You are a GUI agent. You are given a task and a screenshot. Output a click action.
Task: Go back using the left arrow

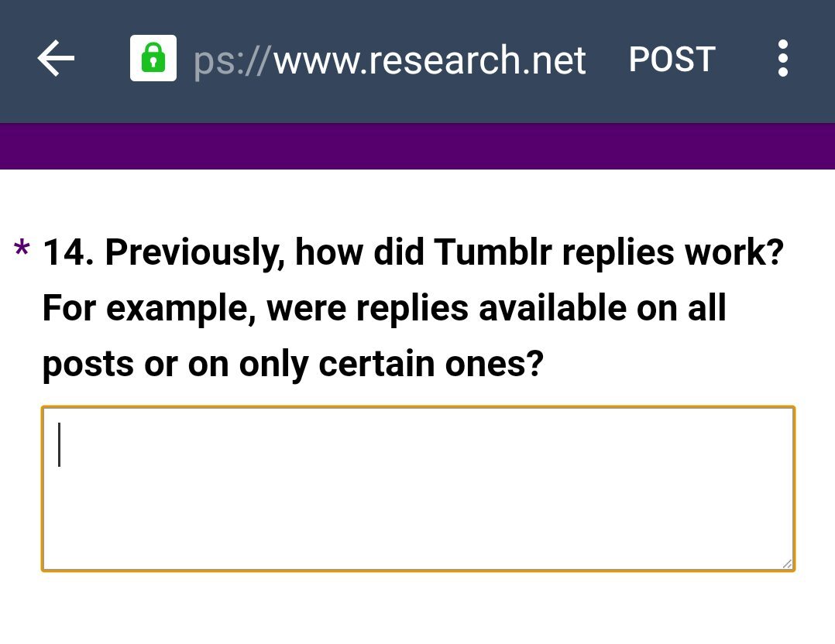click(x=56, y=59)
